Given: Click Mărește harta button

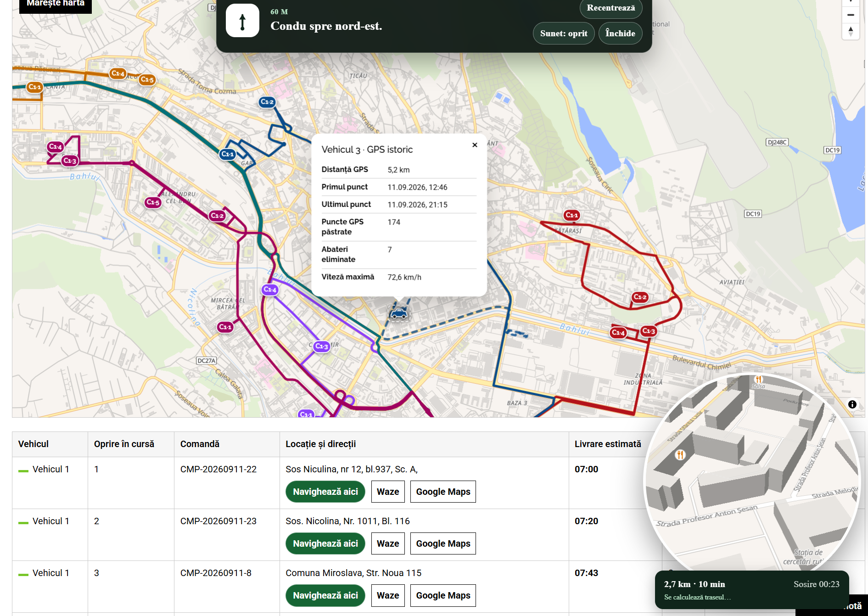Looking at the screenshot, I should [56, 5].
